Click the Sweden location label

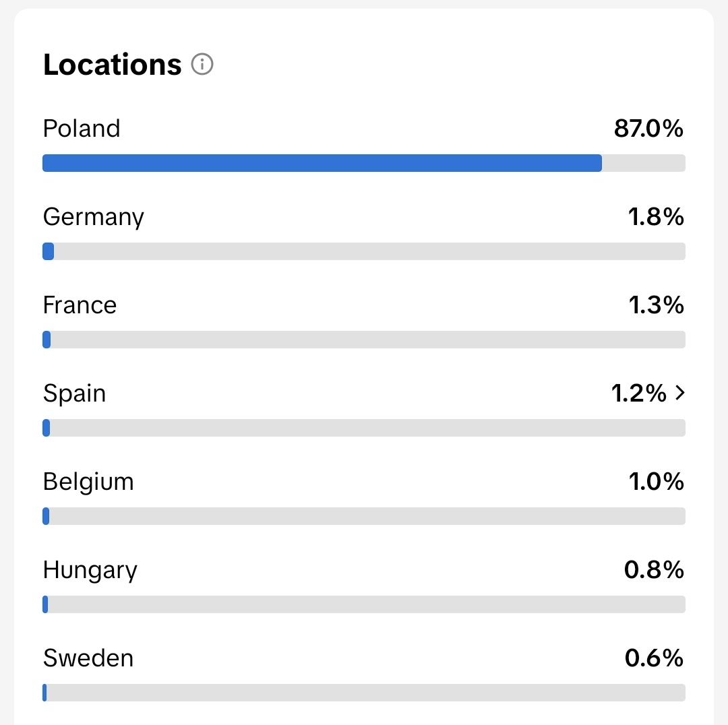pos(88,658)
